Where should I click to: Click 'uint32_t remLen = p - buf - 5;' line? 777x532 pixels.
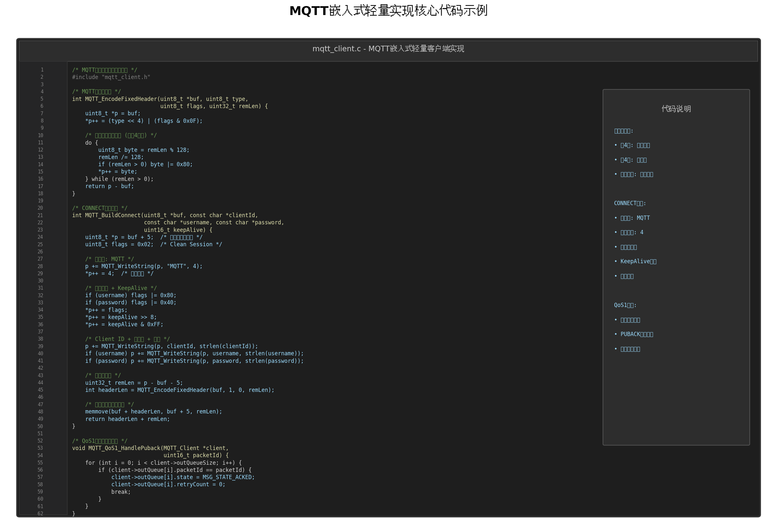coord(134,382)
